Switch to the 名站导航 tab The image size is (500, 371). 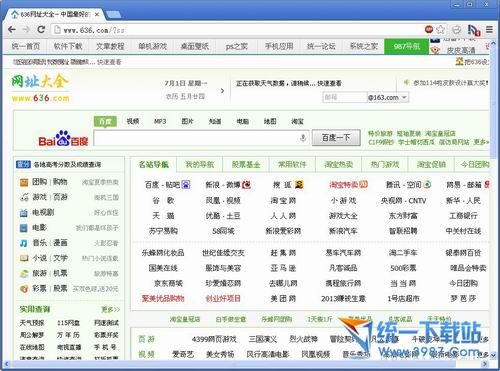pyautogui.click(x=154, y=164)
